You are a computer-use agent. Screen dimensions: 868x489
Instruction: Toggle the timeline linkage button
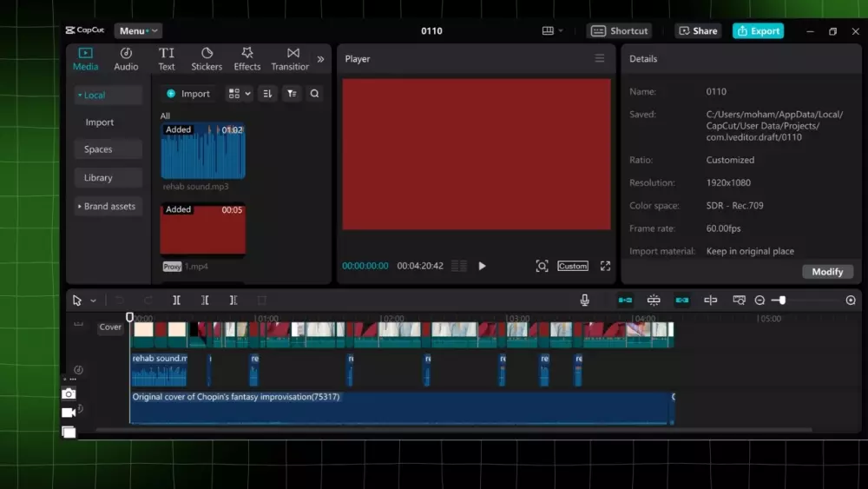(682, 300)
